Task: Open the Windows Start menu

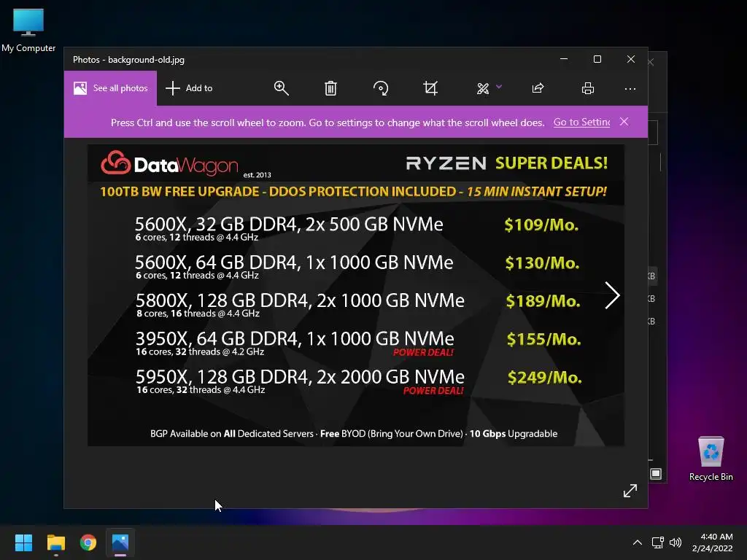Action: coord(23,542)
